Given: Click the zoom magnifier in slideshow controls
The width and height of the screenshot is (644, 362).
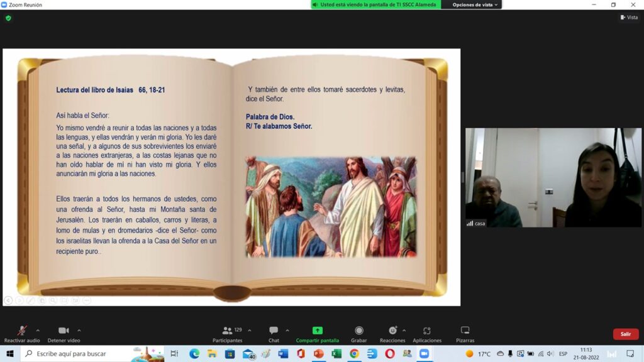Looking at the screenshot, I should click(x=53, y=300).
